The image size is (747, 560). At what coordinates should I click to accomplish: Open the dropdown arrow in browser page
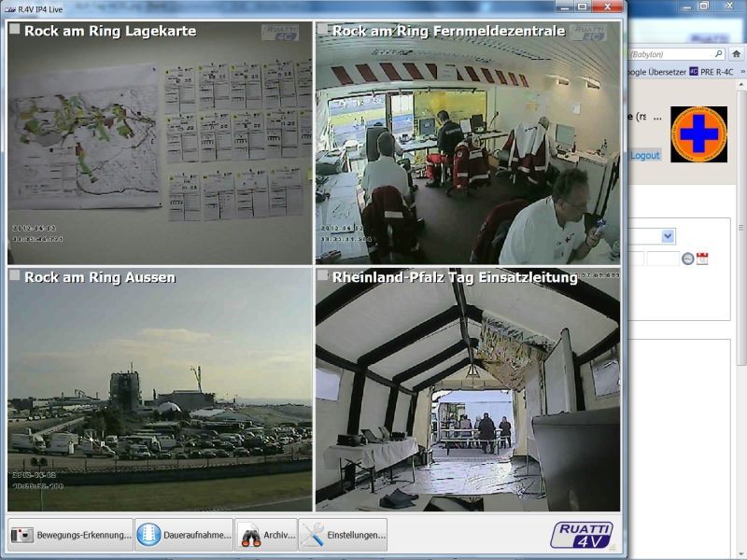(x=668, y=236)
